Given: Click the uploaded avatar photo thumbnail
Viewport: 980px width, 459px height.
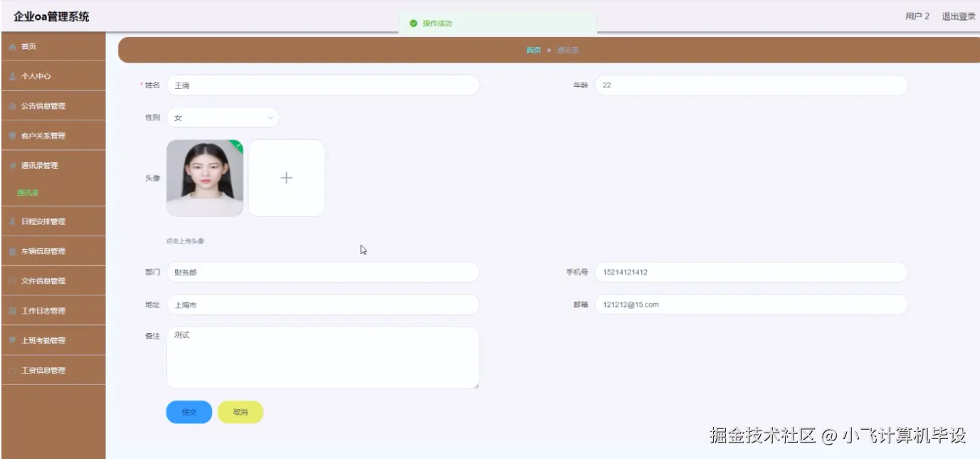Looking at the screenshot, I should coord(205,178).
